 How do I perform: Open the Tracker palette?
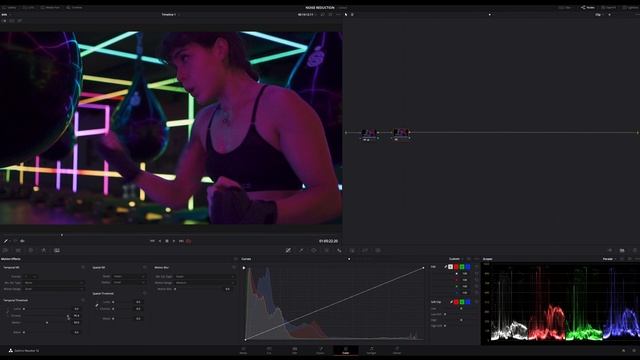[327, 250]
